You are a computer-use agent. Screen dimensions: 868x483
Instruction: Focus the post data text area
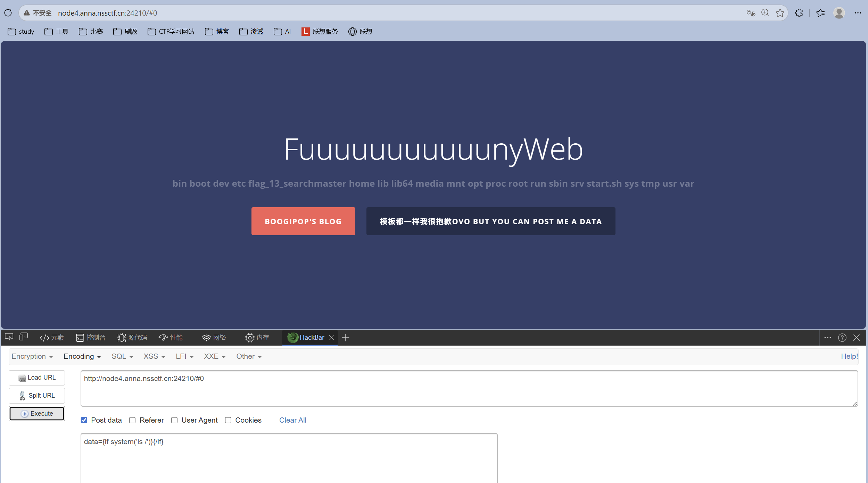[x=289, y=458]
